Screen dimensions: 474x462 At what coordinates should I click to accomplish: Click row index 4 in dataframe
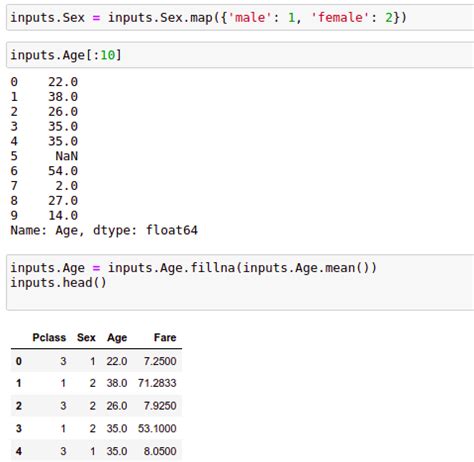(x=19, y=451)
